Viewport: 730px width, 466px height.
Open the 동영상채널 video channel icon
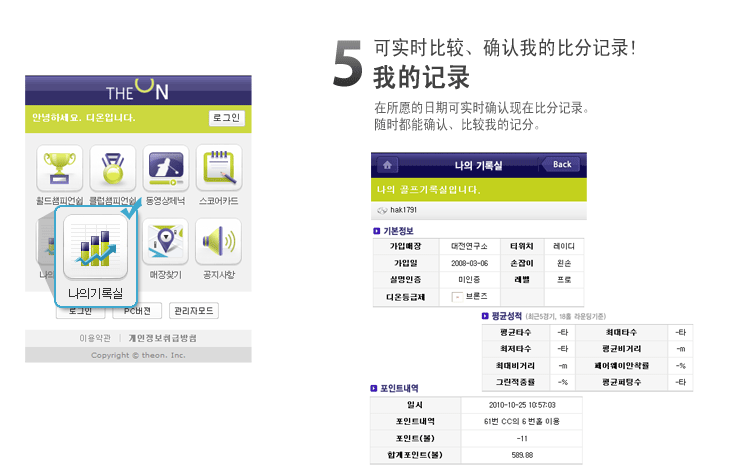coord(166,167)
